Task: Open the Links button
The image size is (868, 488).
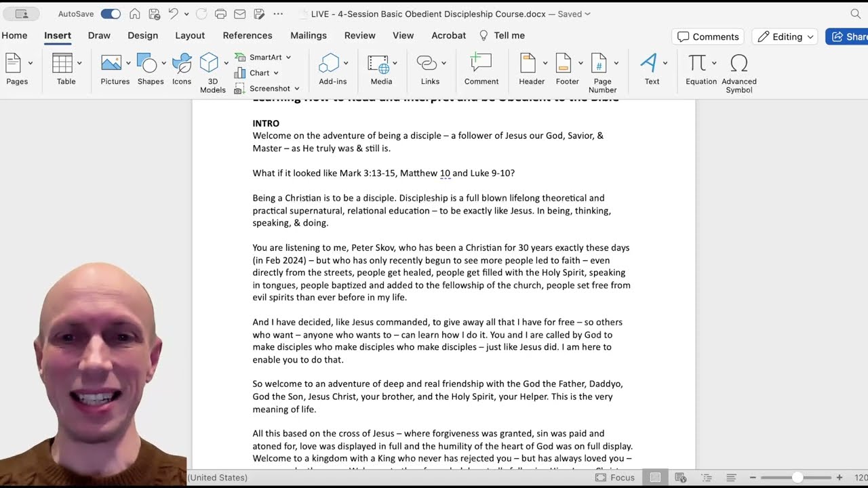Action: click(431, 69)
